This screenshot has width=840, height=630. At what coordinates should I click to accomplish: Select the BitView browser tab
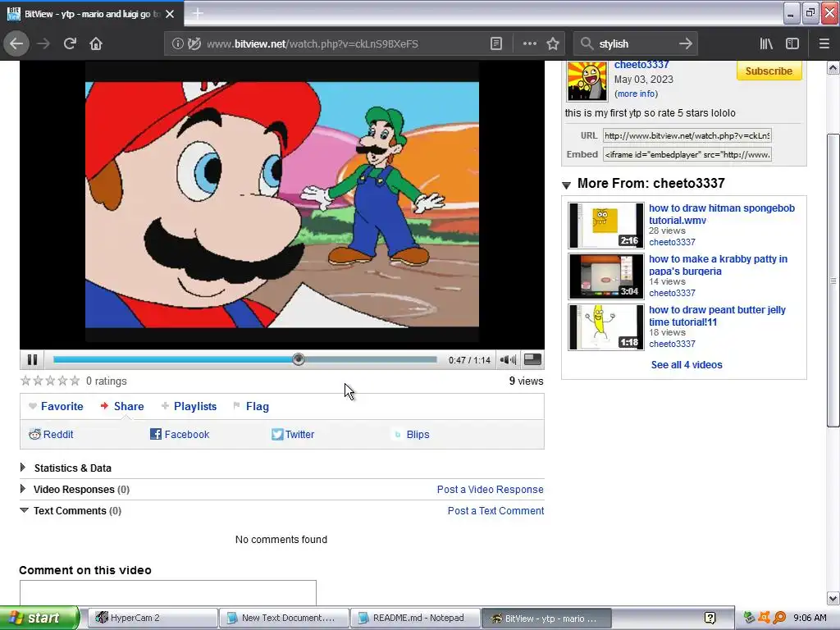pos(91,14)
